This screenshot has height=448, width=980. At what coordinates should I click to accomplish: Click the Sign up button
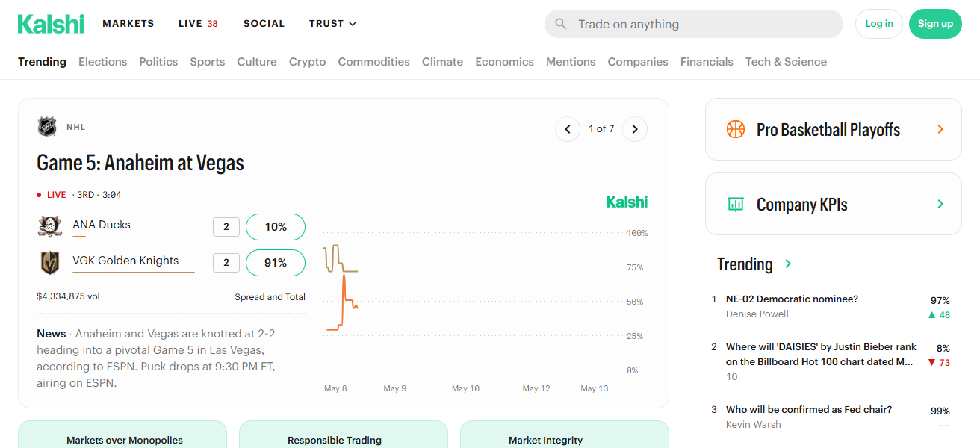pos(935,24)
